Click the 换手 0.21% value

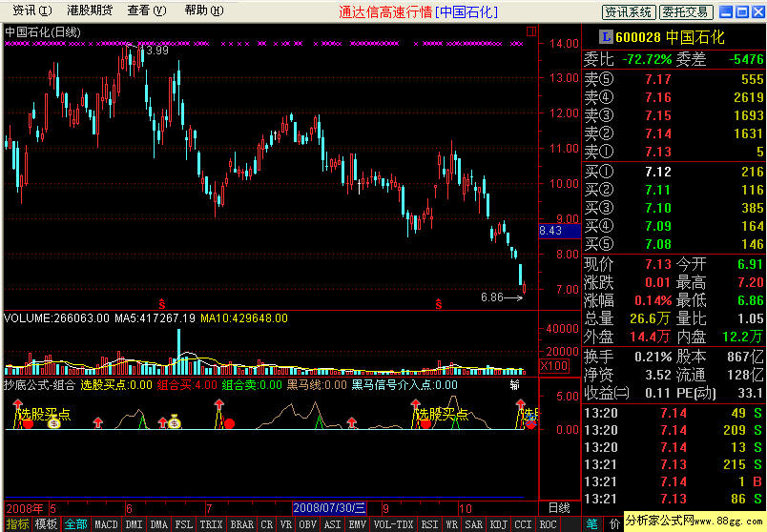653,357
